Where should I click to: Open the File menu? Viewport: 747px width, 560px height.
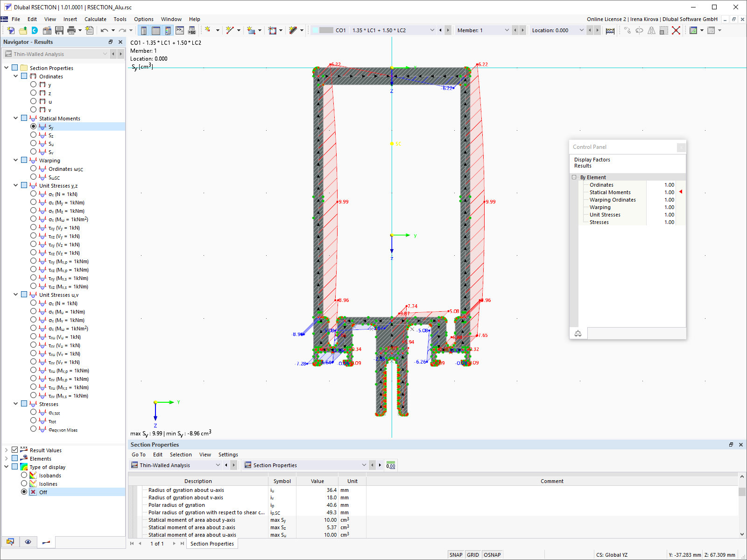[16, 19]
